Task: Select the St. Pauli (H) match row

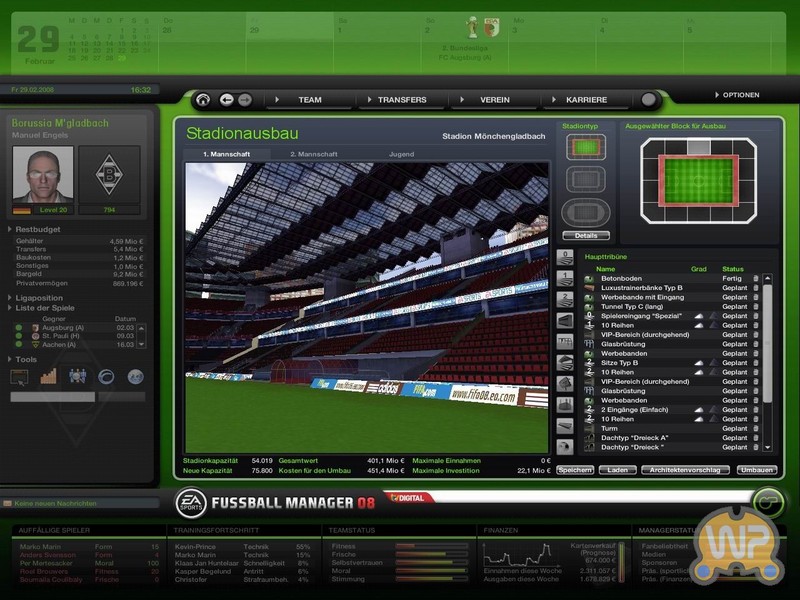Action: [75, 336]
